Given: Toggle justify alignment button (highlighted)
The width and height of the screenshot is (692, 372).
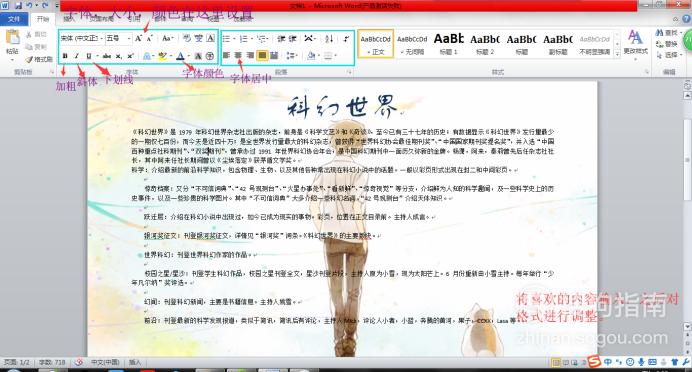Looking at the screenshot, I should pos(262,55).
